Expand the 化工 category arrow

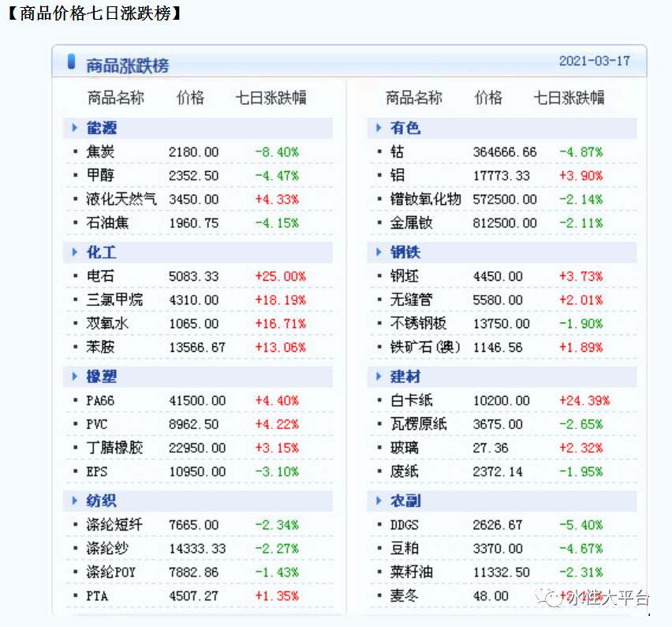point(75,252)
